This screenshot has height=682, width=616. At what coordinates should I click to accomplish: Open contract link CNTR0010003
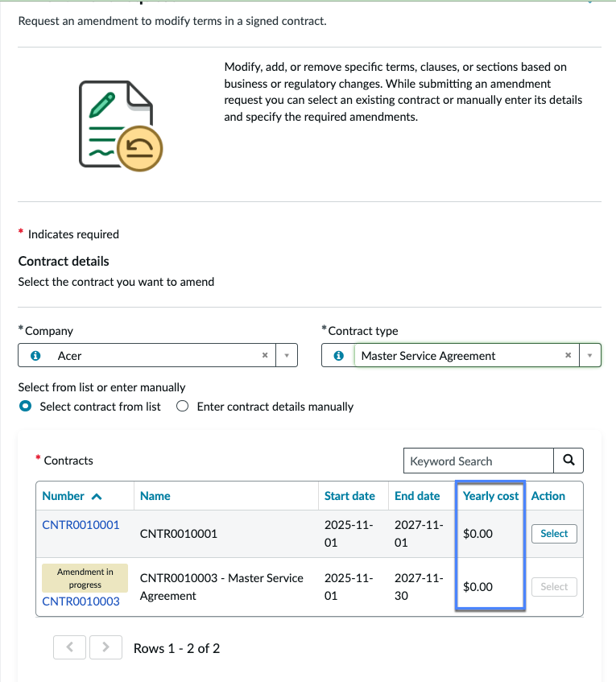[81, 601]
